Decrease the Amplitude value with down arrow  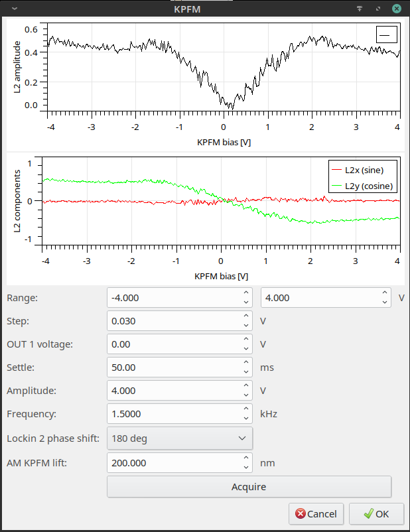click(x=246, y=395)
